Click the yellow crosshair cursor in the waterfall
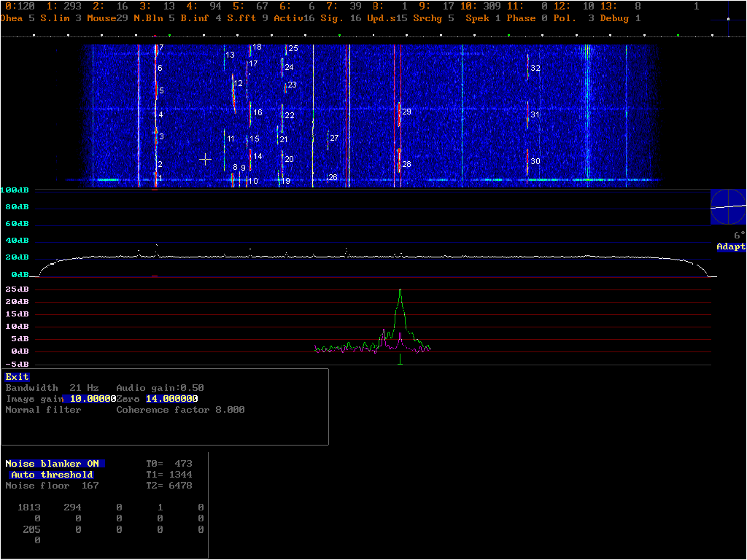Screen dimensions: 747x560 tap(205, 159)
